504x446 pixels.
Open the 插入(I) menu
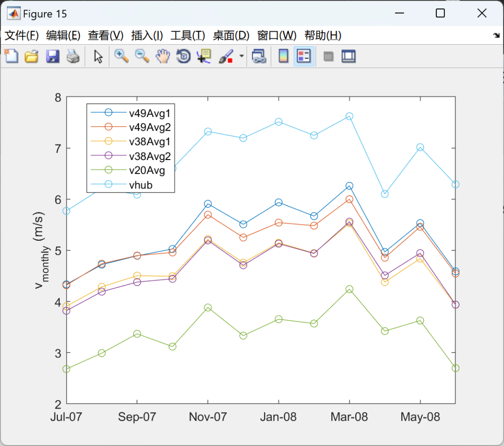[147, 35]
